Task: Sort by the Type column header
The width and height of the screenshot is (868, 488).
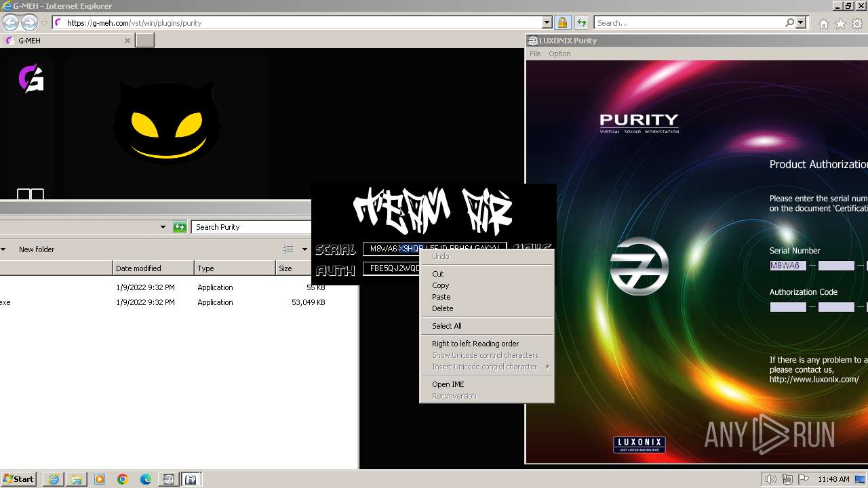Action: (x=235, y=268)
